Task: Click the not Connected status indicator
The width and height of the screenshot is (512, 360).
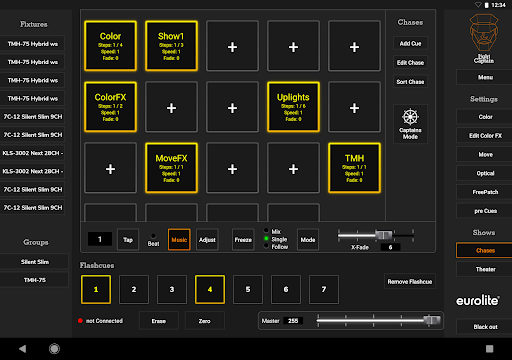Action: click(x=100, y=321)
